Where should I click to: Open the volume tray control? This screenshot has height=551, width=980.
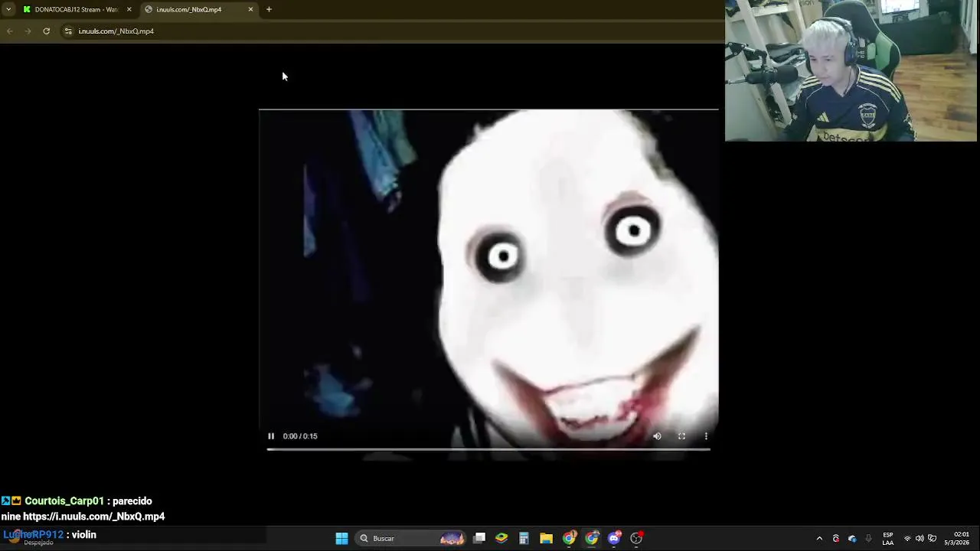click(920, 539)
